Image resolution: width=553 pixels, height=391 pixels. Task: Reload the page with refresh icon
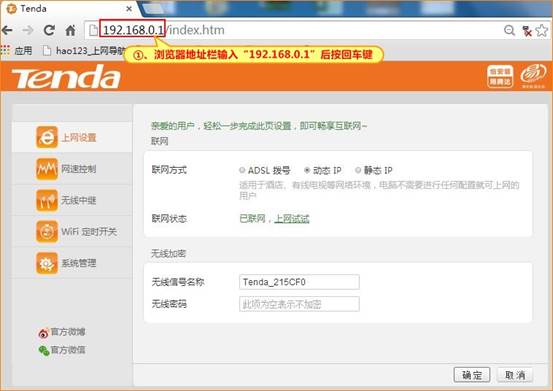point(49,30)
